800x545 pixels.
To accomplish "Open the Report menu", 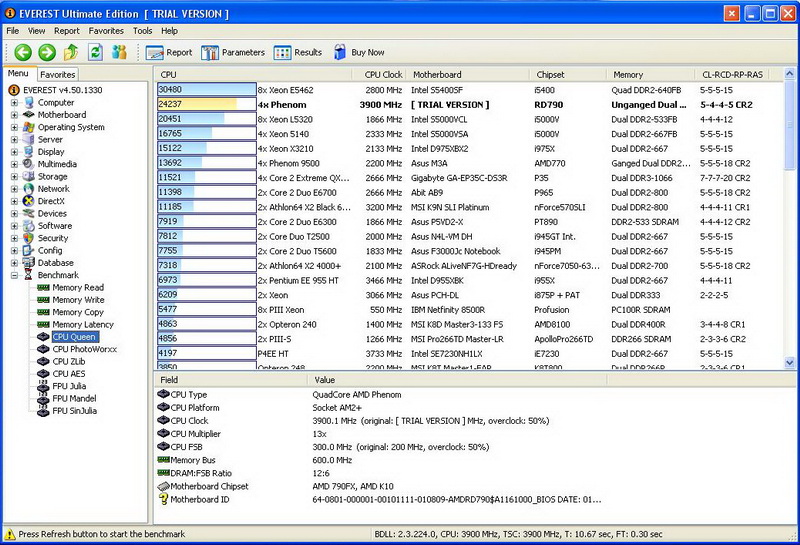I will click(x=67, y=31).
